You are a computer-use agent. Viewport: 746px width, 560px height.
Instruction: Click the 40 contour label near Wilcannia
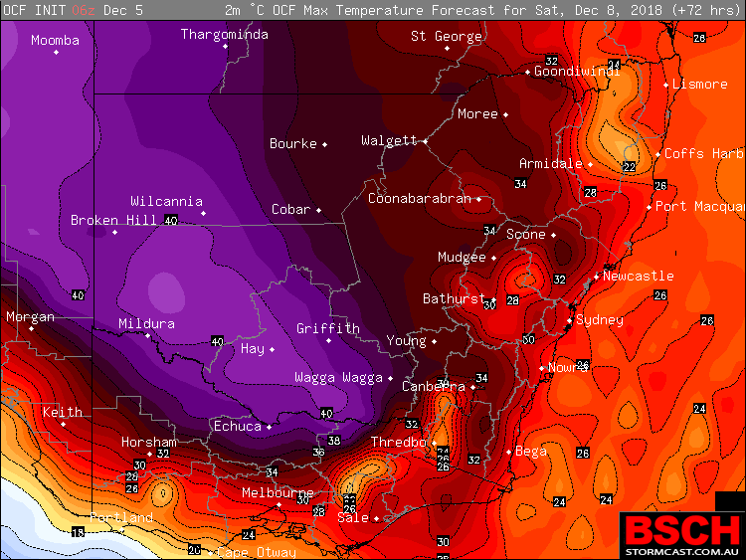[x=170, y=220]
